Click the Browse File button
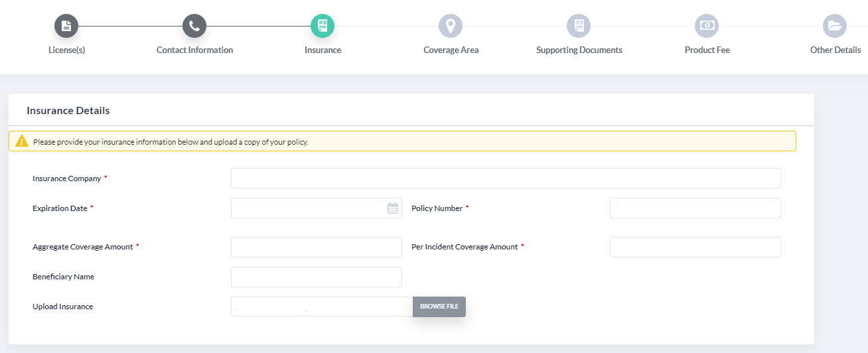The height and width of the screenshot is (353, 868). (439, 307)
